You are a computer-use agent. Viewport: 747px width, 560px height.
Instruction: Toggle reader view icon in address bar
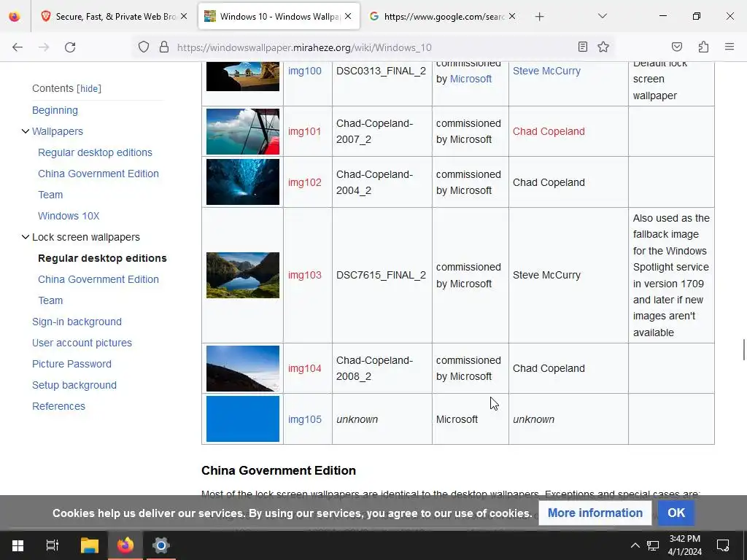[583, 47]
